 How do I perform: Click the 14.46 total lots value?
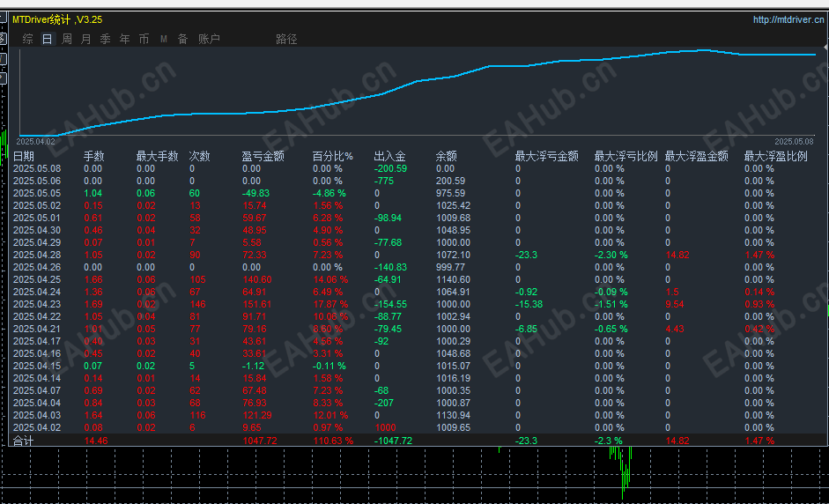pos(96,441)
